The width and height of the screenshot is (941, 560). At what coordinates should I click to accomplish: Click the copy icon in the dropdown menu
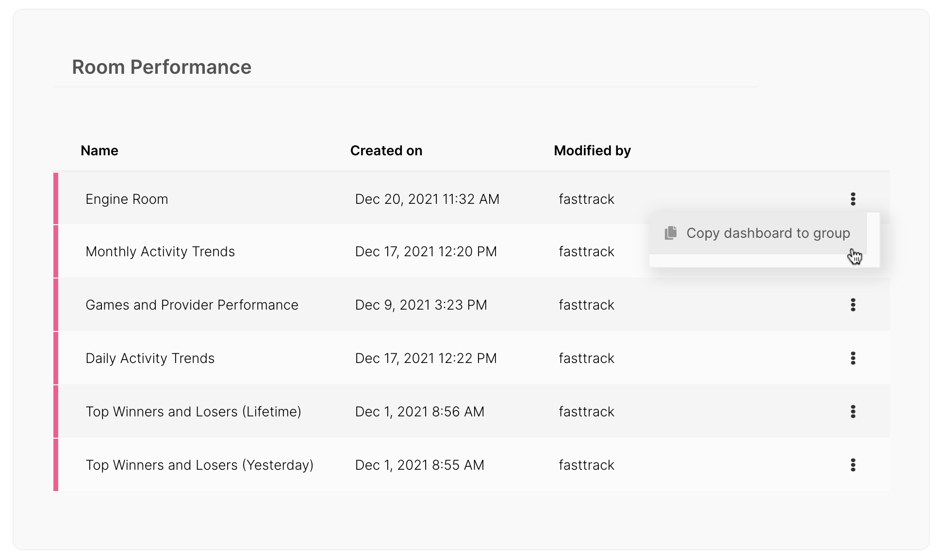tap(671, 233)
